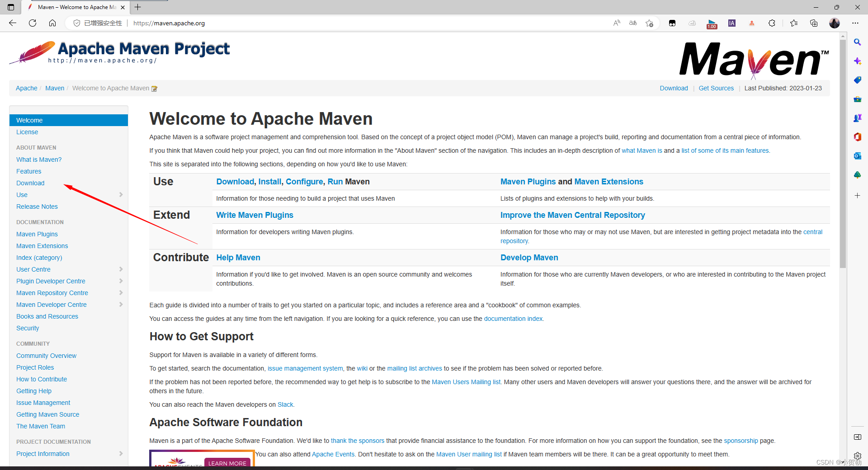Click the user profile avatar

click(x=835, y=23)
